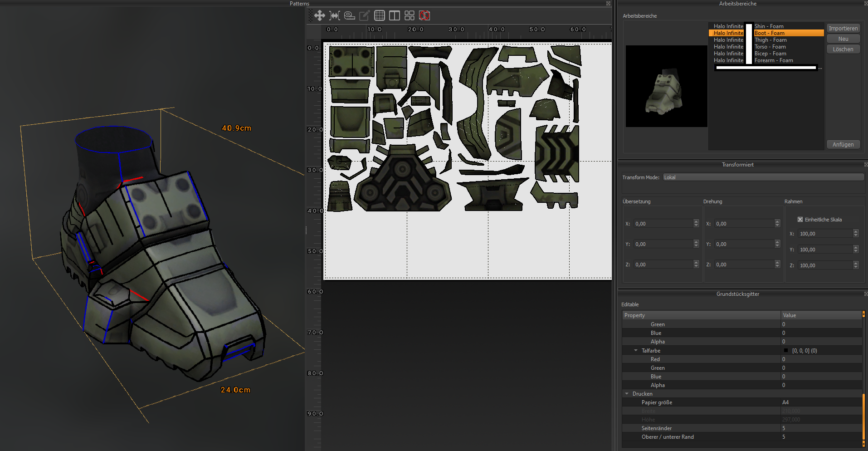Collapse the Drucken property group

point(627,394)
